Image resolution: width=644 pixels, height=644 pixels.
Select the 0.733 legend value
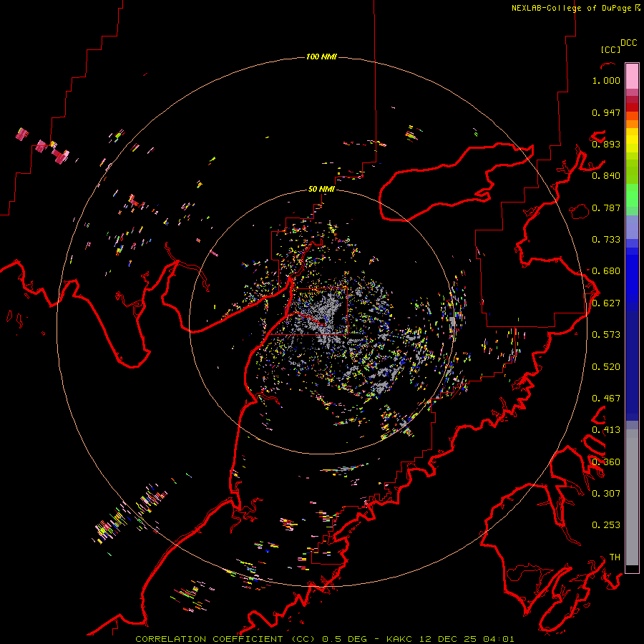pos(606,240)
